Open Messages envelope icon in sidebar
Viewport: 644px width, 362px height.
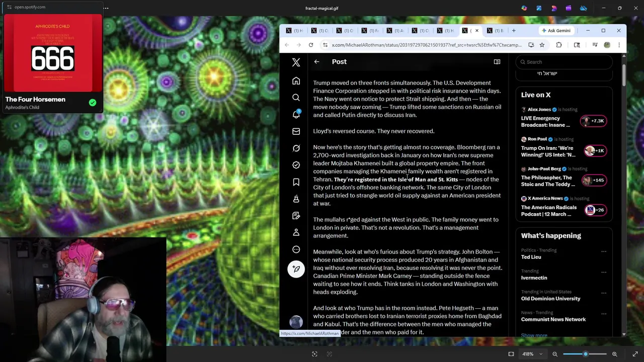tap(296, 131)
